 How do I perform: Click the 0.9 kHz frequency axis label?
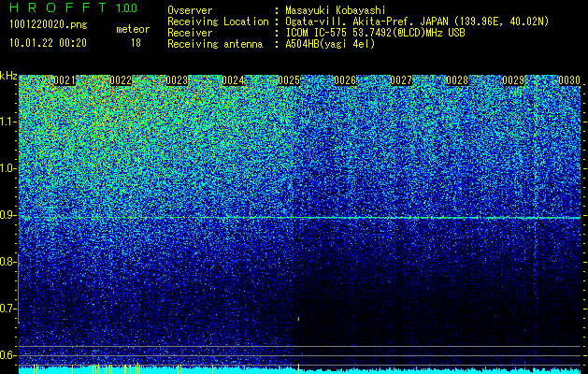pos(7,215)
